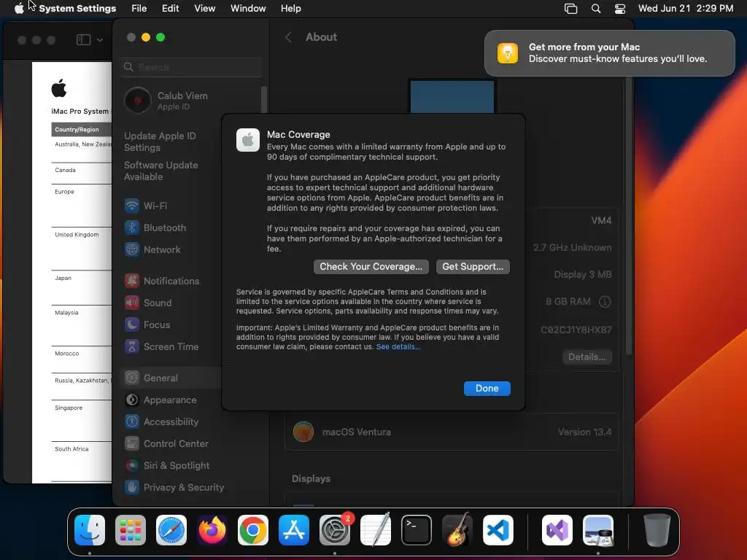
Task: Toggle sidebar button in background window
Action: 83,40
